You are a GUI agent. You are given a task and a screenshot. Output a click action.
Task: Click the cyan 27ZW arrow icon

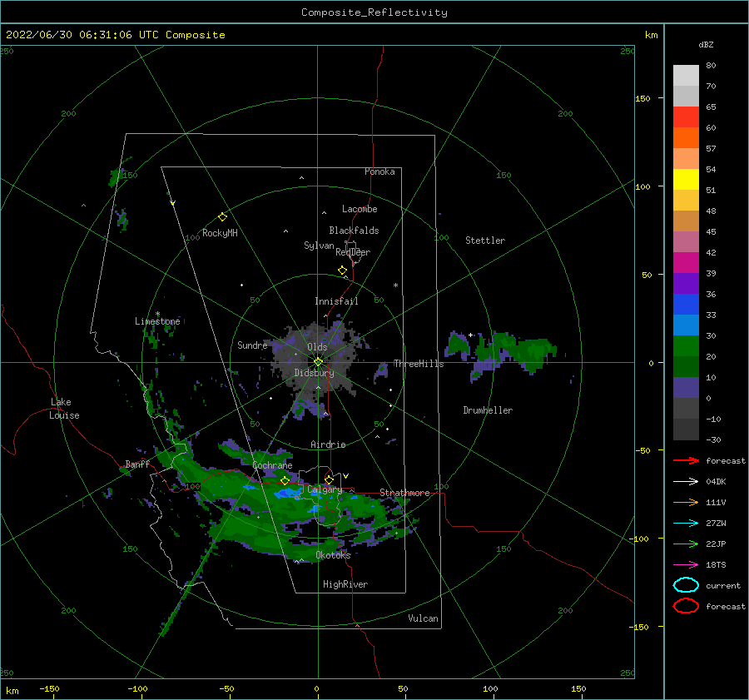pos(686,524)
